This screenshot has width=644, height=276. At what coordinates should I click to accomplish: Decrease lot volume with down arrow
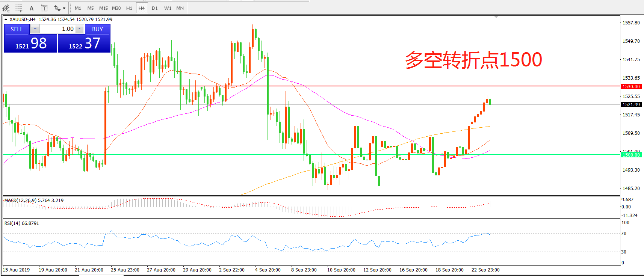click(35, 29)
